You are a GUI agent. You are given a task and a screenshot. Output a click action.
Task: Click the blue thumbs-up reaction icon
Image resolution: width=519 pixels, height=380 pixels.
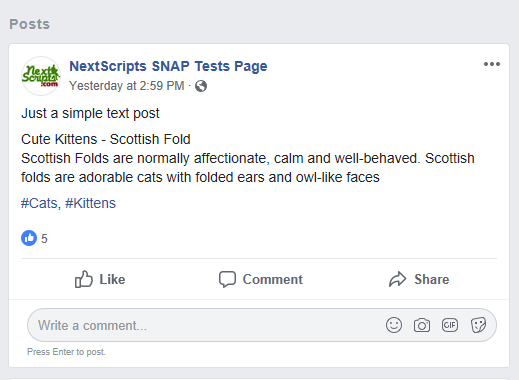pos(29,238)
